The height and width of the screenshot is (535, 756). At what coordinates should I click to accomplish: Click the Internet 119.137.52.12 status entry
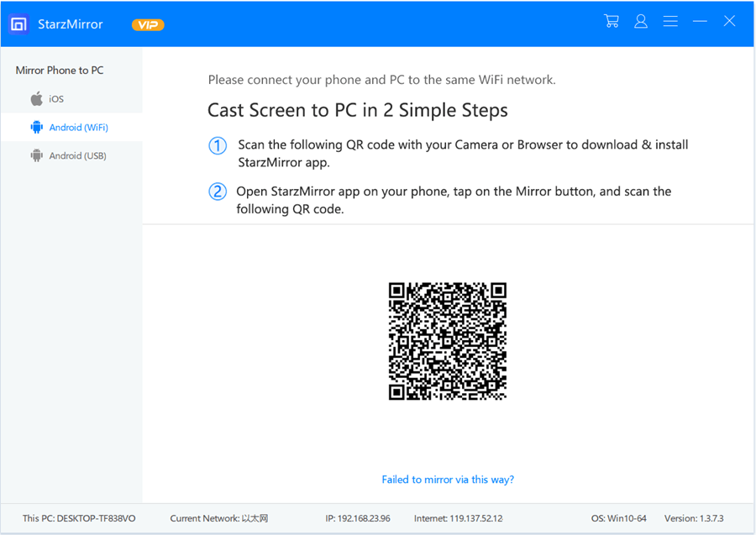(x=458, y=518)
